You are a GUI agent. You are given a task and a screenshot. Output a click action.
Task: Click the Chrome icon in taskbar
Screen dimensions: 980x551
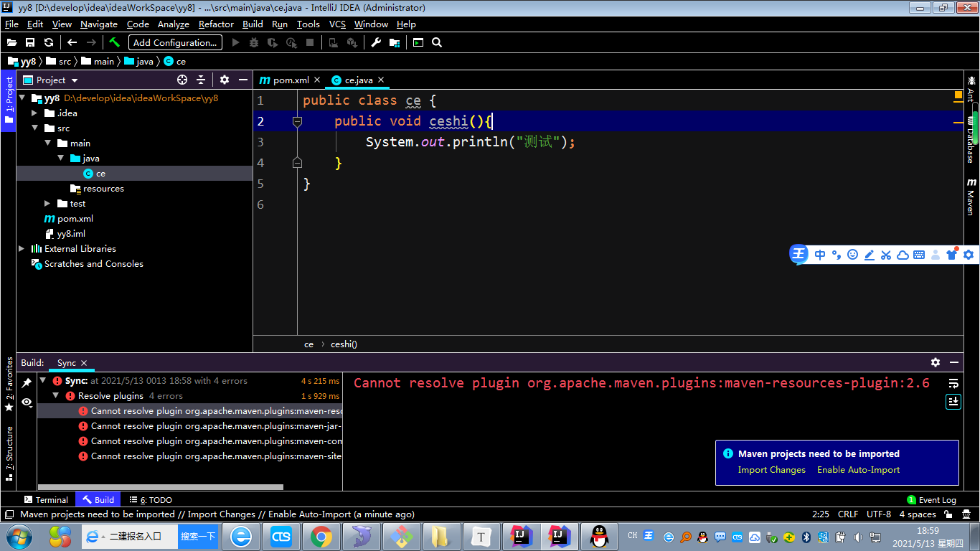[x=321, y=536]
